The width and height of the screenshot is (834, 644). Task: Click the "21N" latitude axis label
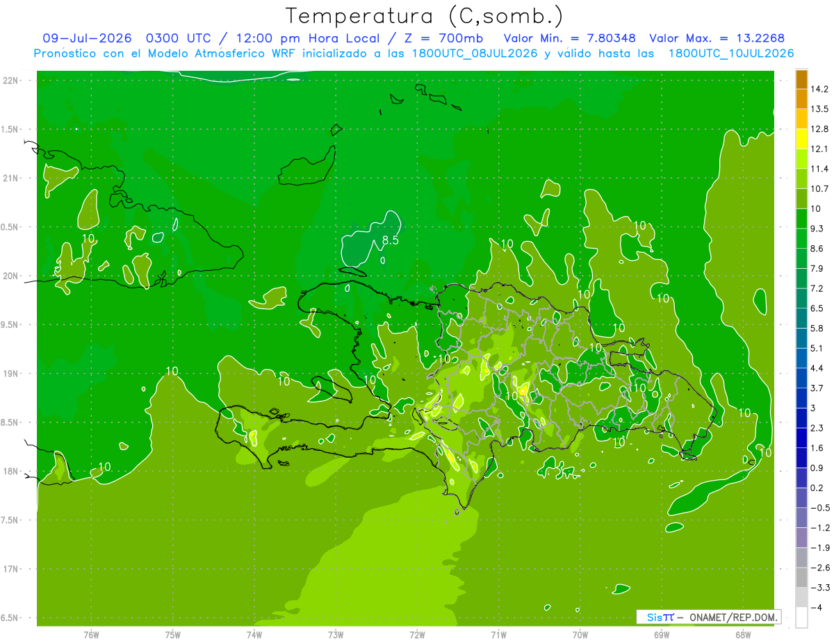pos(10,178)
